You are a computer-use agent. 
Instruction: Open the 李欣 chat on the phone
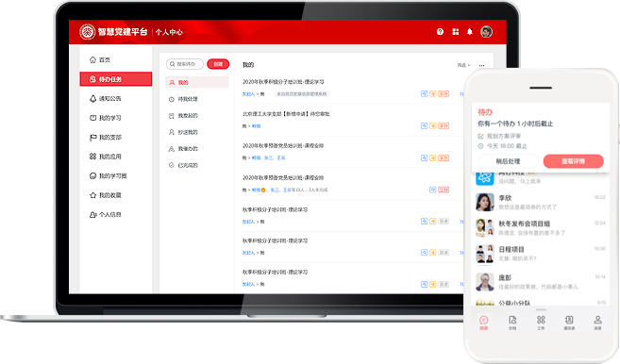pos(541,202)
